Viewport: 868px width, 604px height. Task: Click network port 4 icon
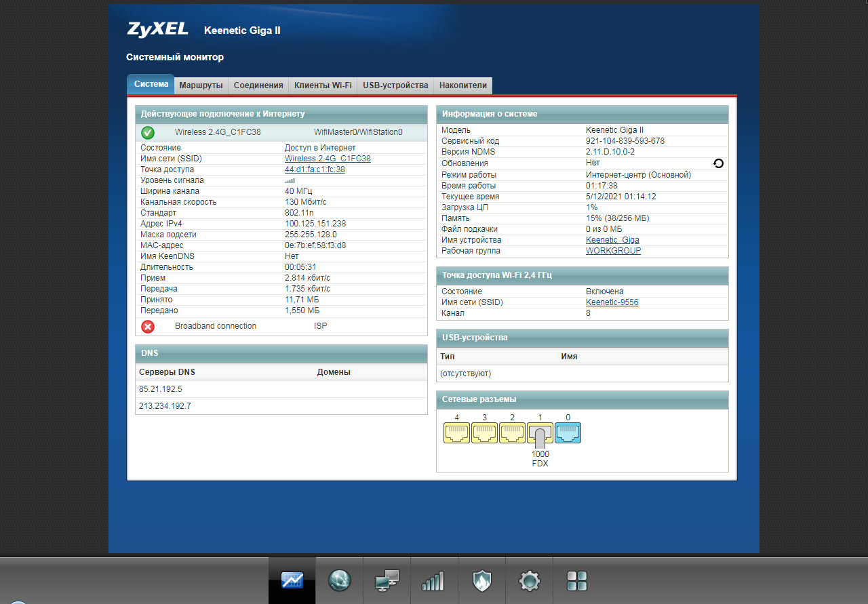click(x=457, y=433)
